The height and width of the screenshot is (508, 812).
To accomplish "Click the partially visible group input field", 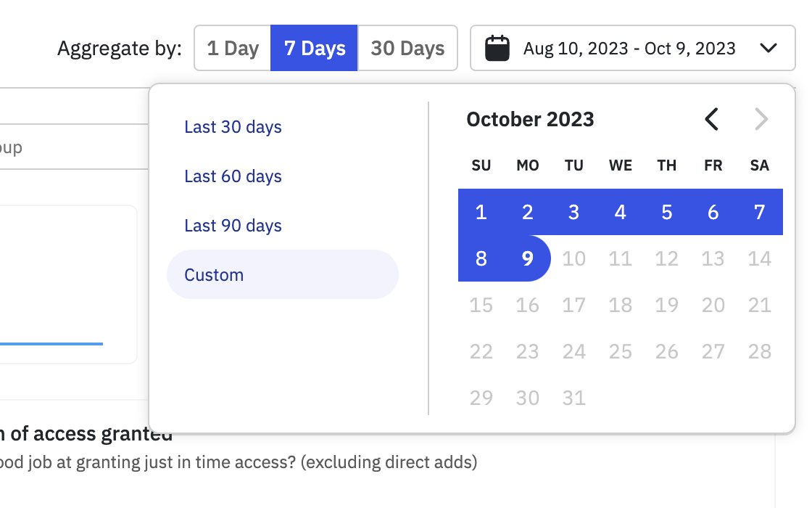I will (x=74, y=147).
